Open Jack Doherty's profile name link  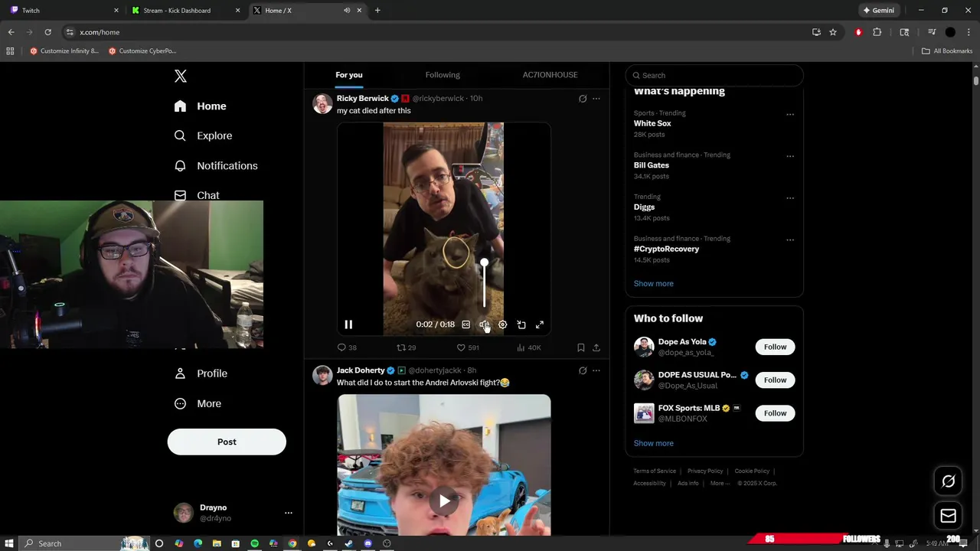361,370
